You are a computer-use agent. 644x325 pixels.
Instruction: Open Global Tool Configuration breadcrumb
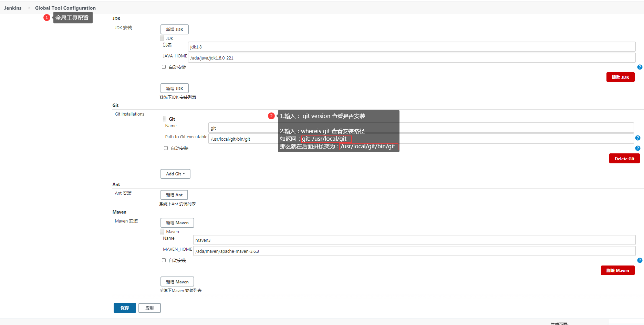pyautogui.click(x=65, y=8)
